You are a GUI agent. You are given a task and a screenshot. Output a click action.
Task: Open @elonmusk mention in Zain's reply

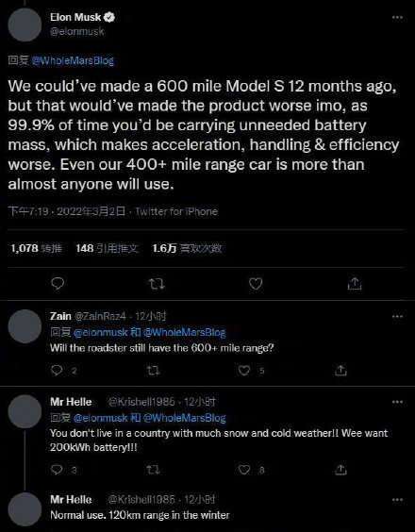pos(101,332)
